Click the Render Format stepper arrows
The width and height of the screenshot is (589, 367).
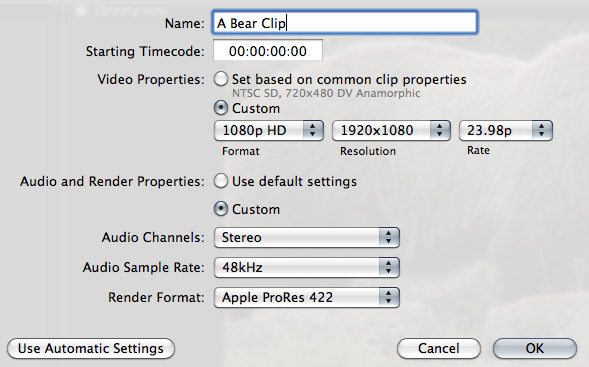coord(388,297)
